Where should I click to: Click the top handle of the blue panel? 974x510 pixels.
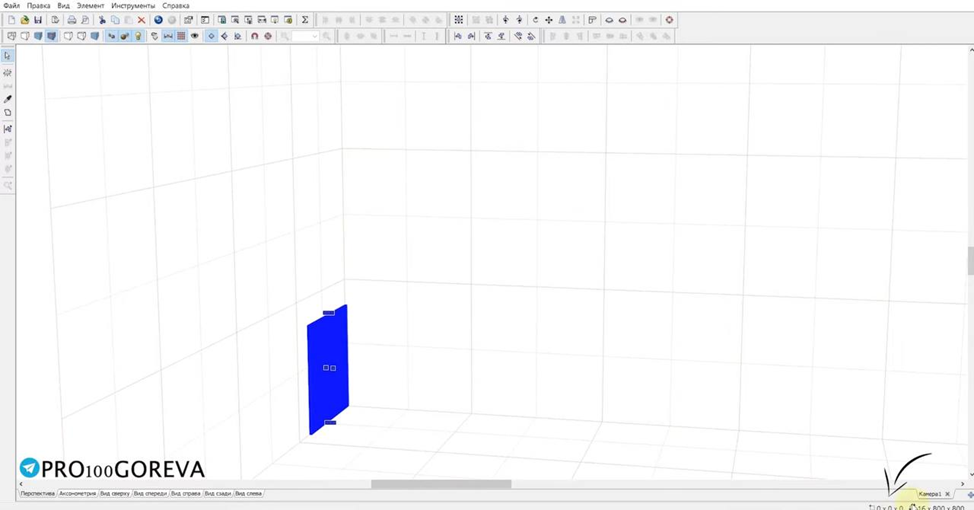click(x=329, y=312)
